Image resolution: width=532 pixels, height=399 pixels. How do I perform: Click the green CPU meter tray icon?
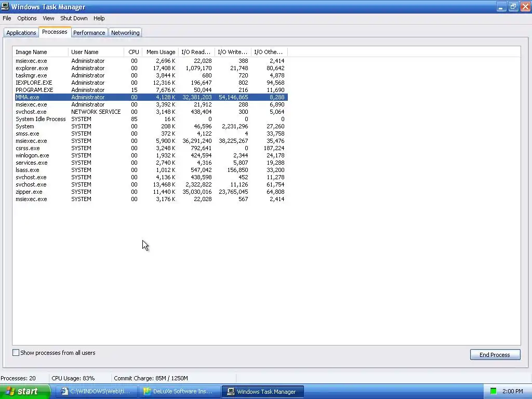tap(494, 391)
